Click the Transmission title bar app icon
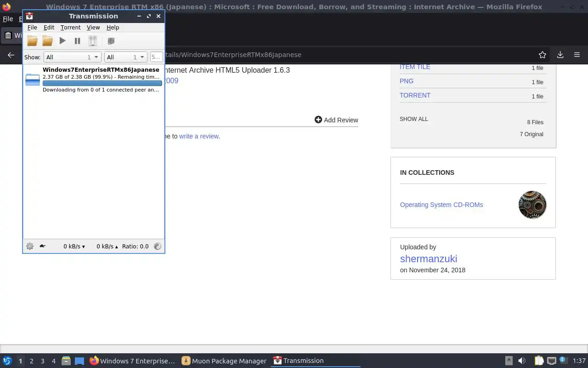This screenshot has width=588, height=368. coord(29,16)
